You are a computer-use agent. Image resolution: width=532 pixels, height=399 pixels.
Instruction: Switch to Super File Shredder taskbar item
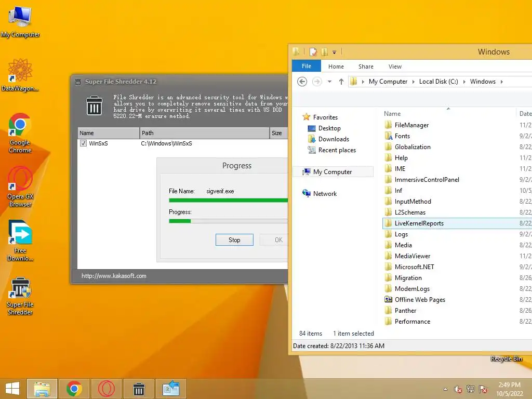pos(138,389)
